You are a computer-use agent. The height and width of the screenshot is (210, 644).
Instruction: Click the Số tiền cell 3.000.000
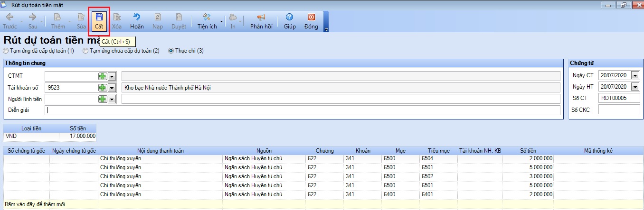pos(528,176)
